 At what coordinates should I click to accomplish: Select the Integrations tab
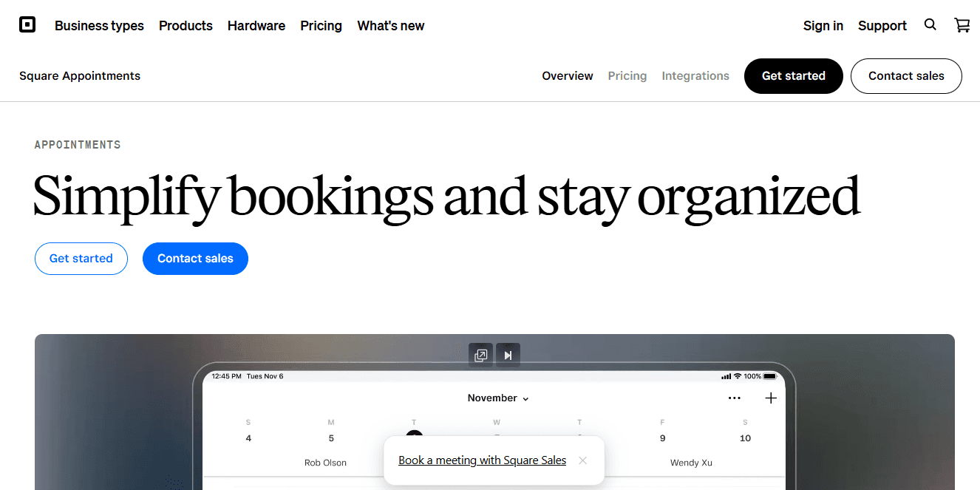(695, 76)
